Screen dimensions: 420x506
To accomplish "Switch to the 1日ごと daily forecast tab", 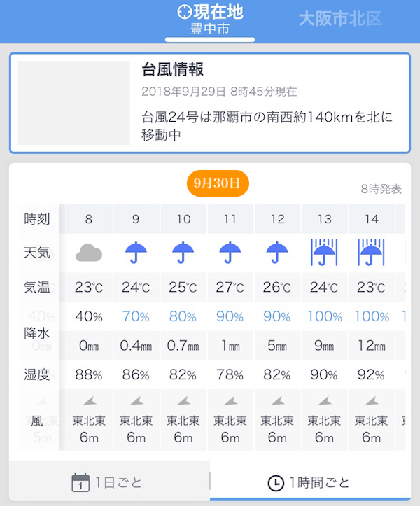I will click(x=108, y=482).
